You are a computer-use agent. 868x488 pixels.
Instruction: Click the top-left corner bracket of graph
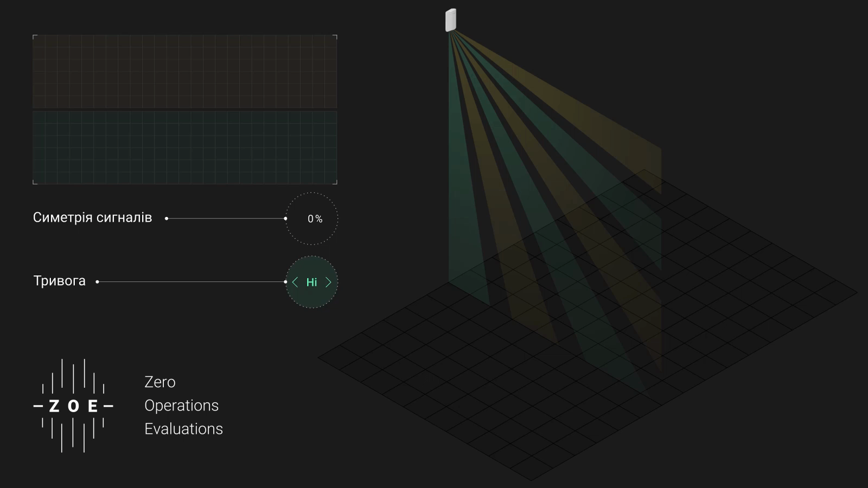(34, 36)
